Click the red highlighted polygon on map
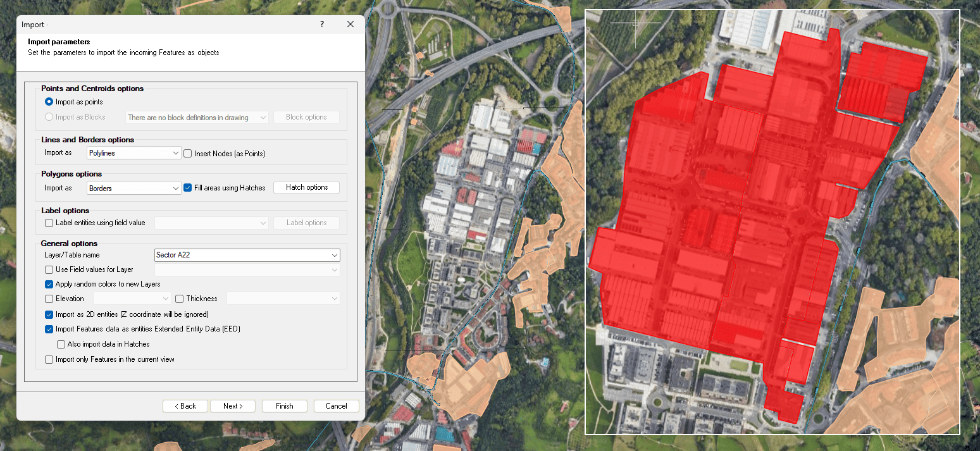This screenshot has width=980, height=451. pyautogui.click(x=728, y=221)
